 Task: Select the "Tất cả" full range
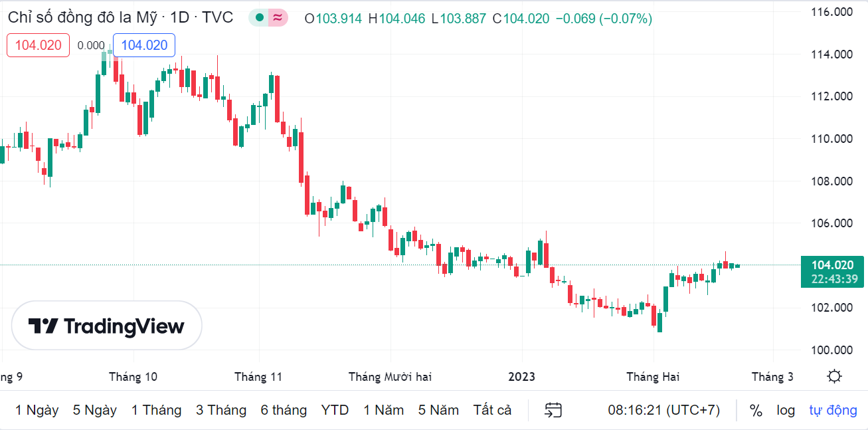pyautogui.click(x=492, y=410)
